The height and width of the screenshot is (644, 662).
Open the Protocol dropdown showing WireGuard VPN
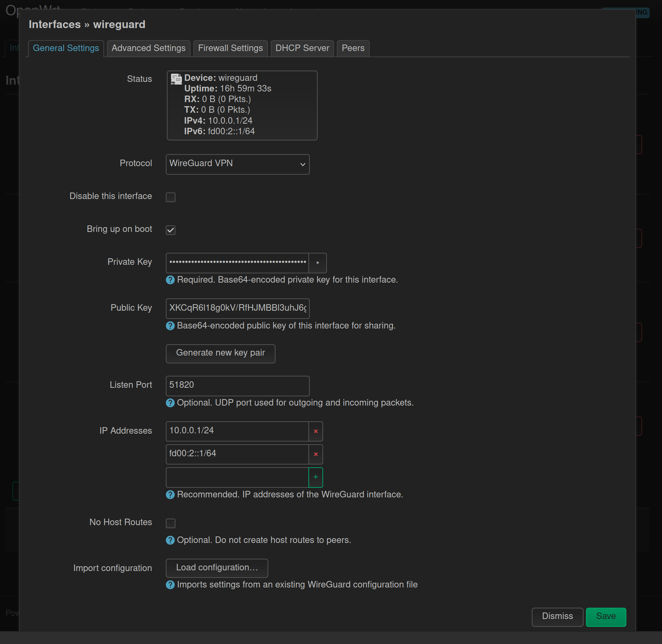(237, 164)
